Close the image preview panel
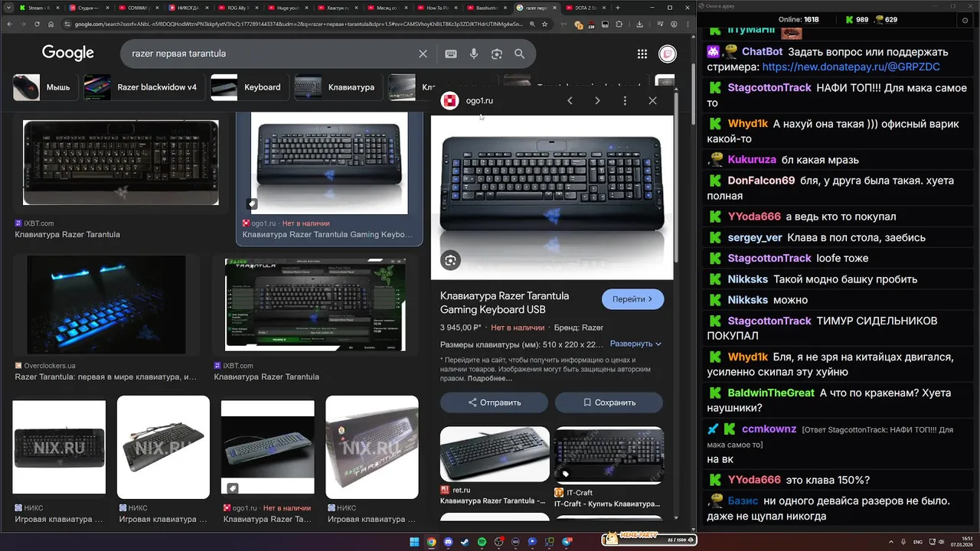980x551 pixels. (x=652, y=100)
